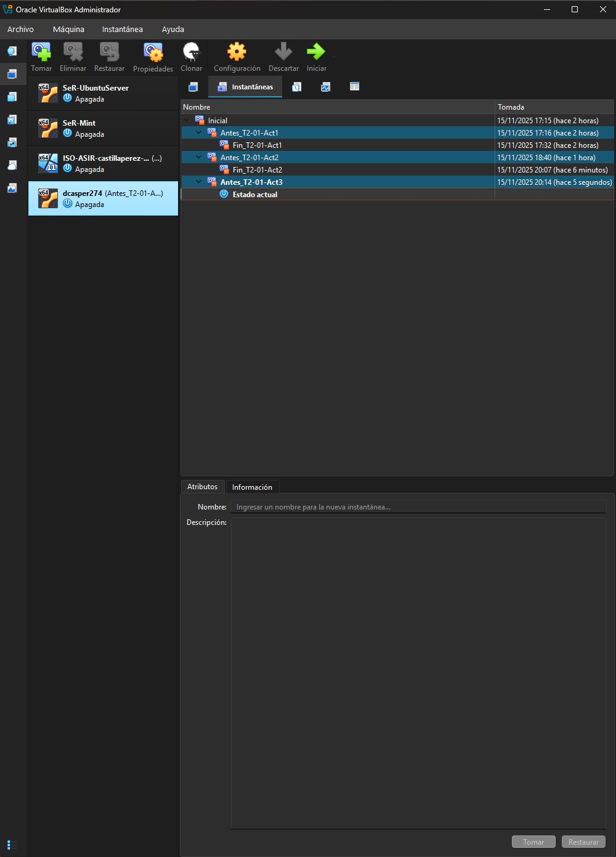Open the Máquina menu
Viewport: 616px width, 857px height.
(x=68, y=29)
